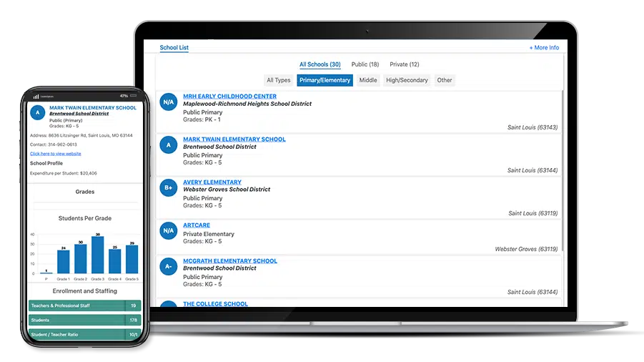Click the A- grade badge for McGrath Elementary

point(169,266)
